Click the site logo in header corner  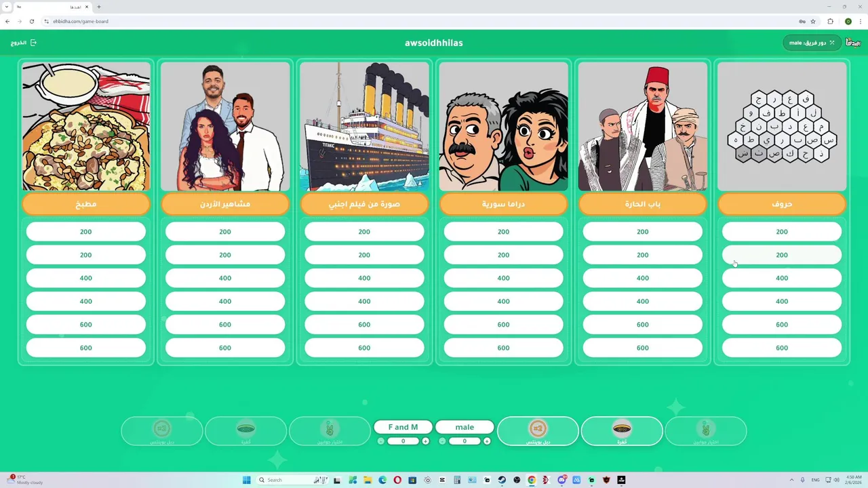(x=853, y=43)
